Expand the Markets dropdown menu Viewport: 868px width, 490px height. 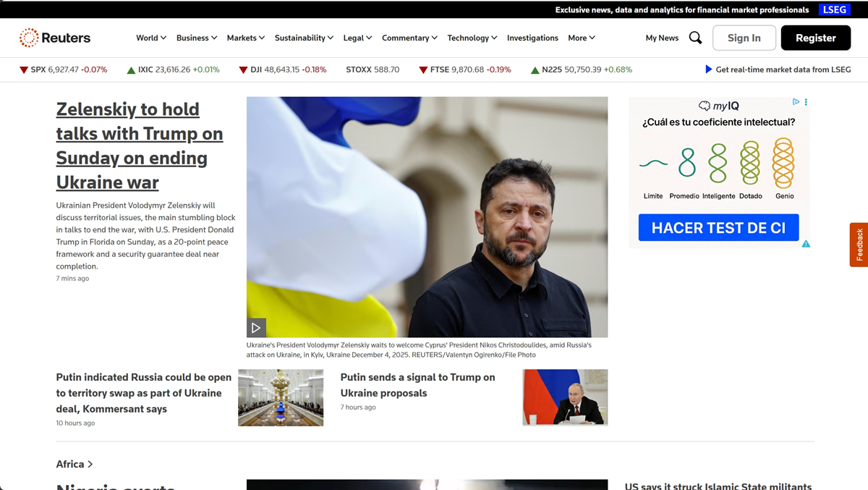tap(245, 38)
